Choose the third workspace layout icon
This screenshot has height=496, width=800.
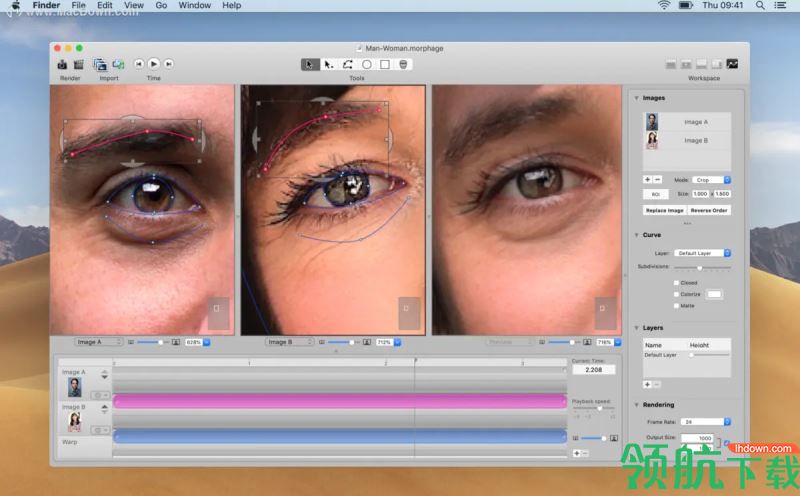pyautogui.click(x=702, y=64)
